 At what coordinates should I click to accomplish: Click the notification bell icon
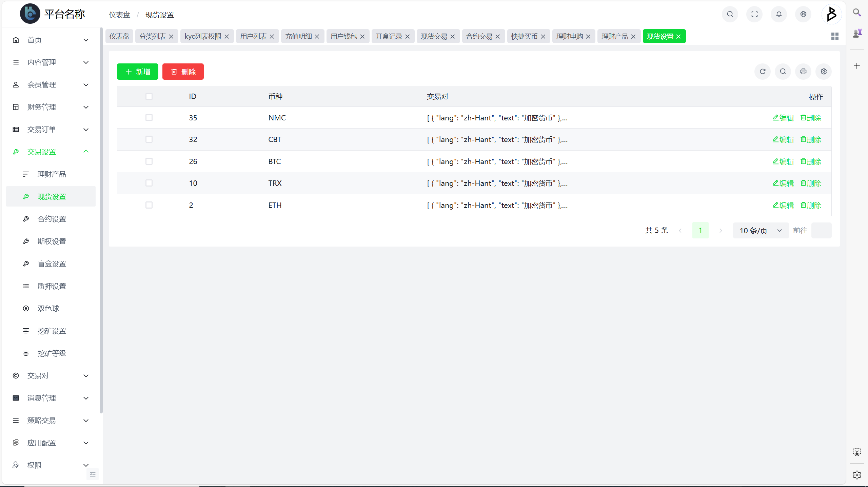tap(778, 14)
